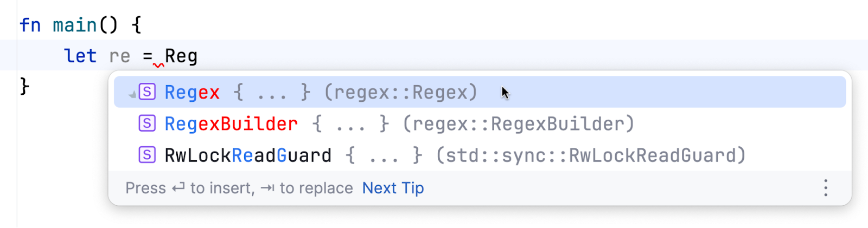Click the fn keyword
Screen dimensions: 868x228
click(x=30, y=25)
